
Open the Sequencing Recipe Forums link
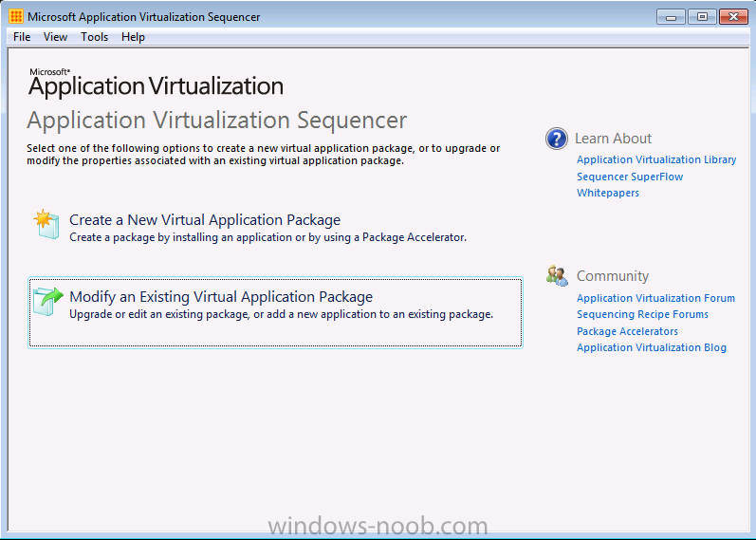click(642, 314)
